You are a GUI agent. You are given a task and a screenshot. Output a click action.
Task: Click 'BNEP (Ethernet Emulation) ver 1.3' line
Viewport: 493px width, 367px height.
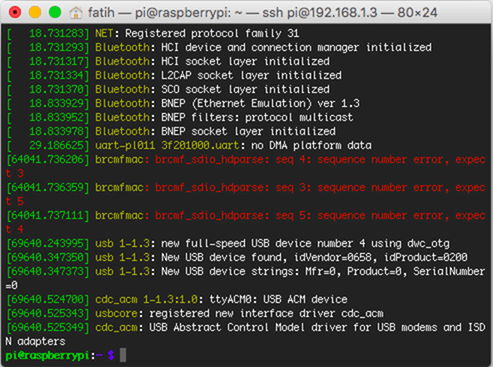click(260, 103)
